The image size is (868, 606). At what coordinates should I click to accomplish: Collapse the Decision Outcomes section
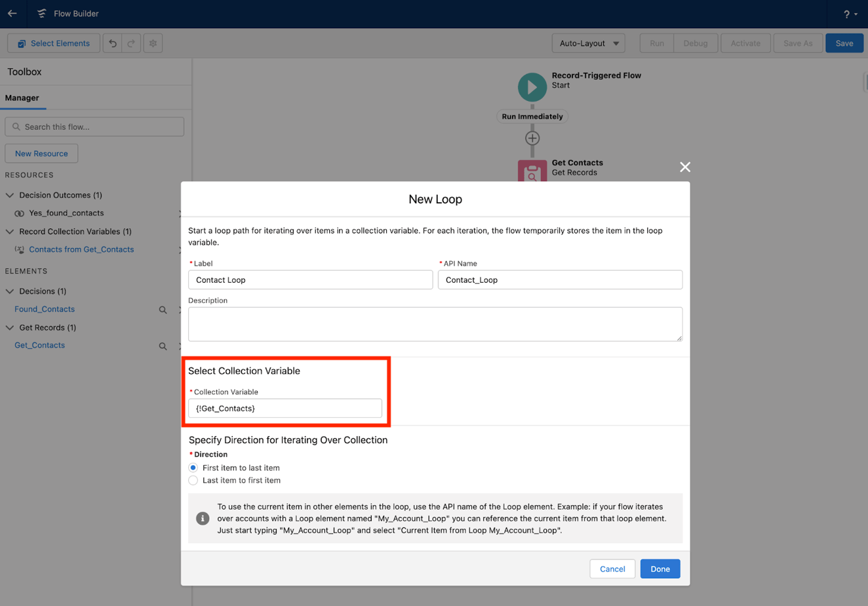9,195
